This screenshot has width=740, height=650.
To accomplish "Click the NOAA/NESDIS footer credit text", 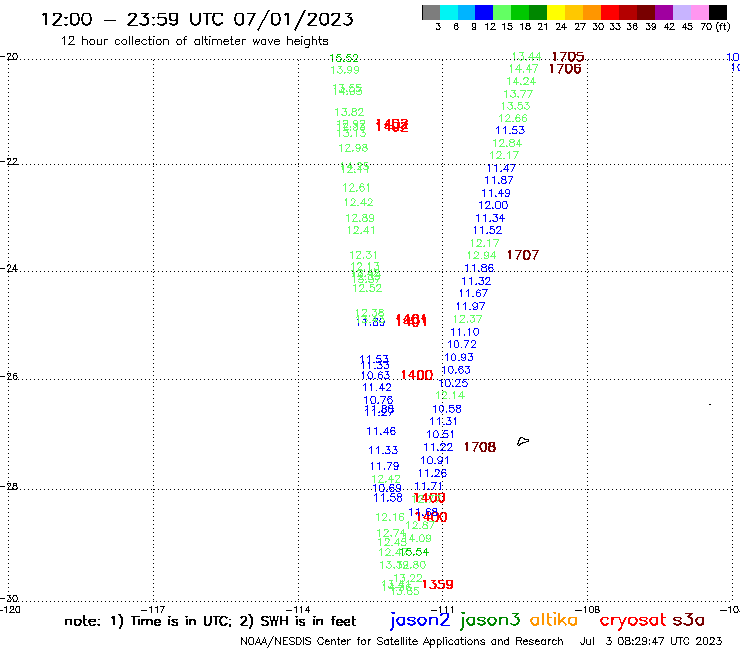I will (x=402, y=642).
